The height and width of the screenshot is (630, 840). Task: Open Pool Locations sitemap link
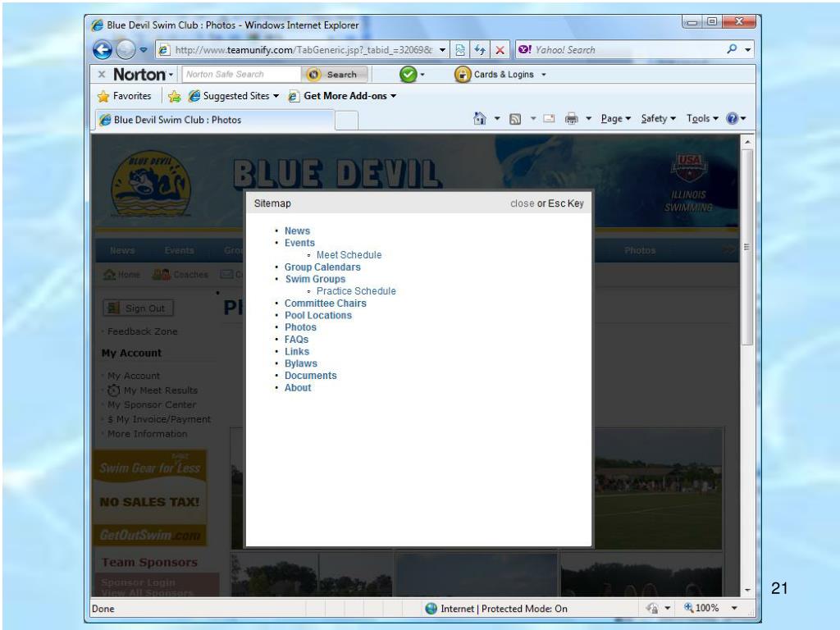(318, 316)
